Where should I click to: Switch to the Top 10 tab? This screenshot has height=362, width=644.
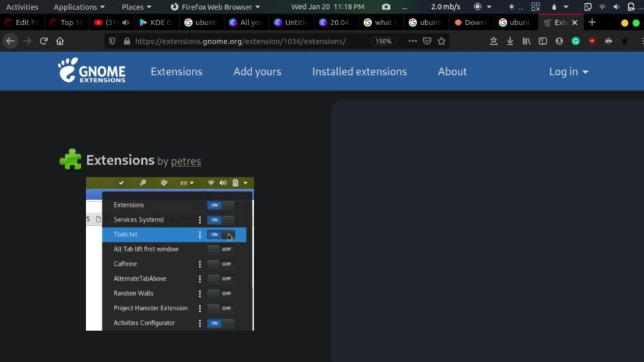click(x=67, y=23)
